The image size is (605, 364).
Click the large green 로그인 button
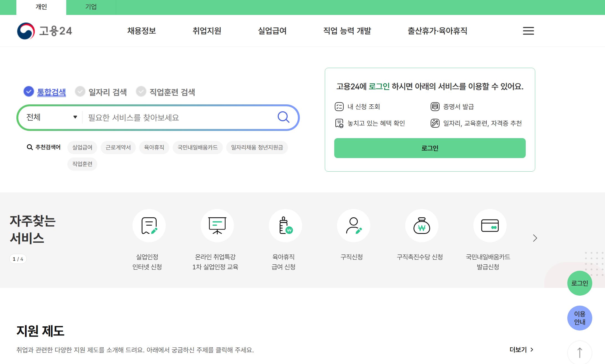pos(430,148)
